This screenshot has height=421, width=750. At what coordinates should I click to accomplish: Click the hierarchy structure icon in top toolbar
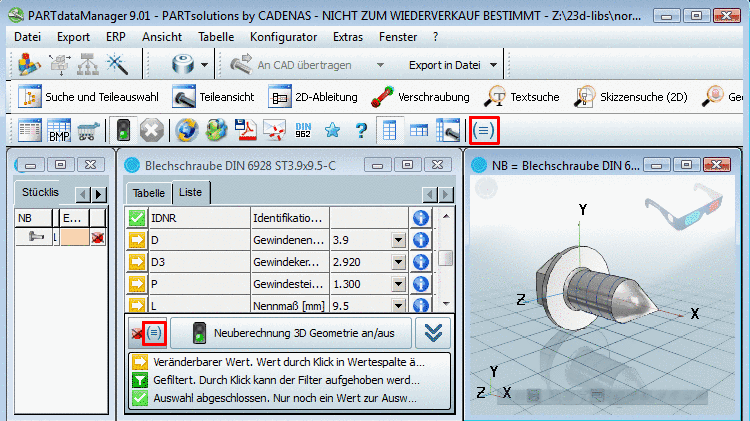(x=88, y=65)
